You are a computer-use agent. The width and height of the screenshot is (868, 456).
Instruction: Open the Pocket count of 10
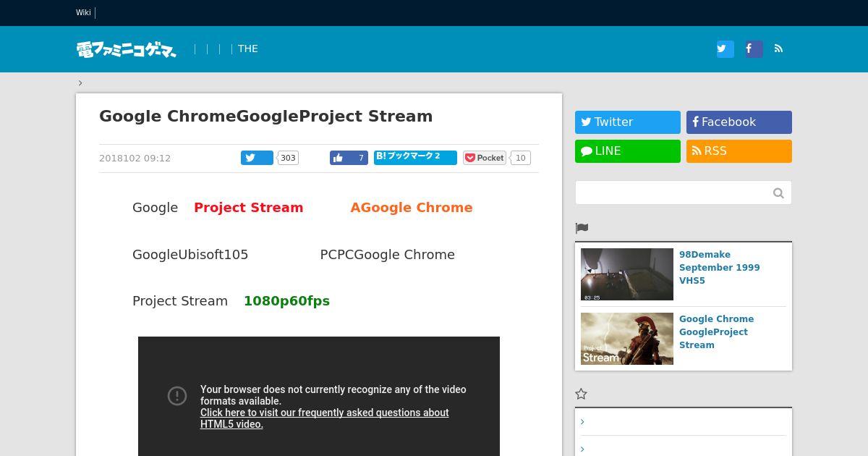(521, 158)
